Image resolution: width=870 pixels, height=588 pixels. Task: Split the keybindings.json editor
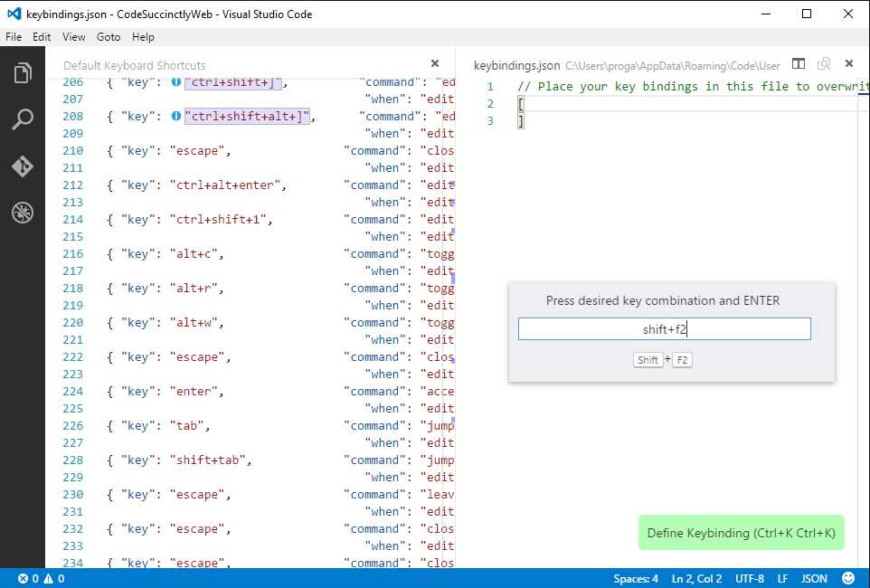[799, 64]
